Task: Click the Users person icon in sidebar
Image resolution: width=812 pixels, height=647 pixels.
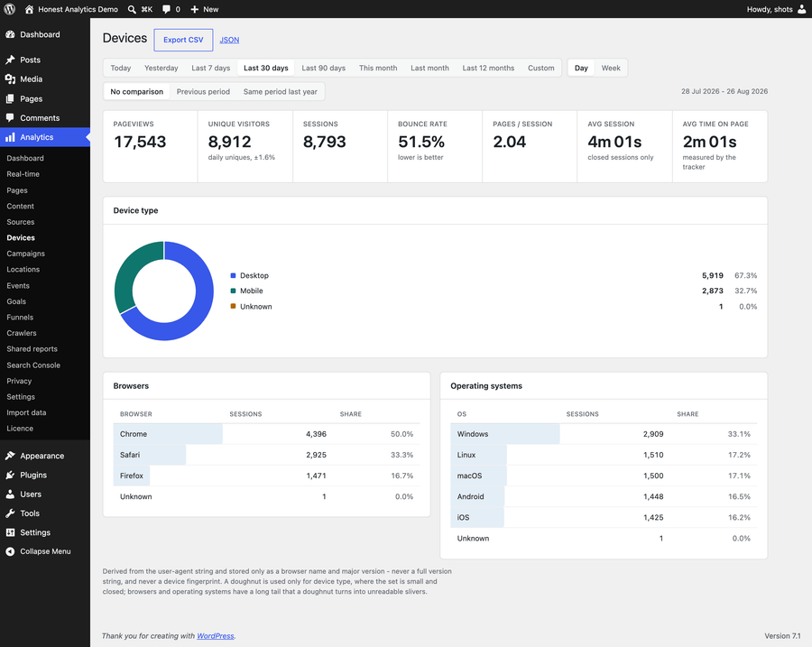Action: [x=10, y=494]
